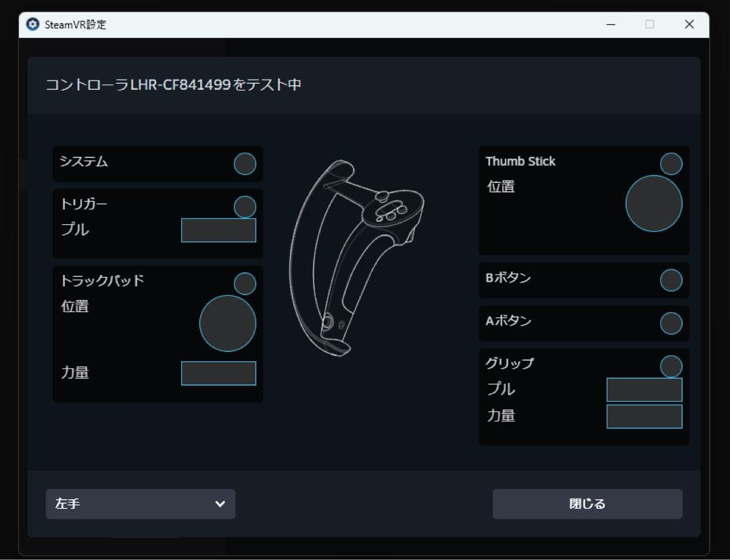Click the Thumb Stick label

(520, 161)
